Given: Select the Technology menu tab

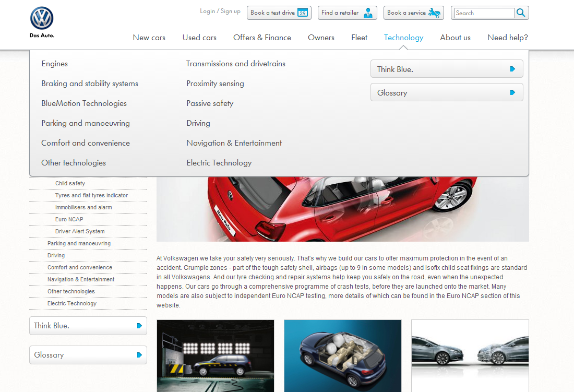Looking at the screenshot, I should coord(403,38).
